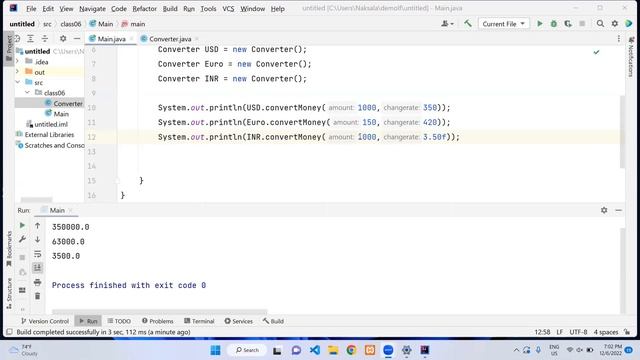Open the Services tool window
This screenshot has height=360, width=640.
pyautogui.click(x=238, y=321)
